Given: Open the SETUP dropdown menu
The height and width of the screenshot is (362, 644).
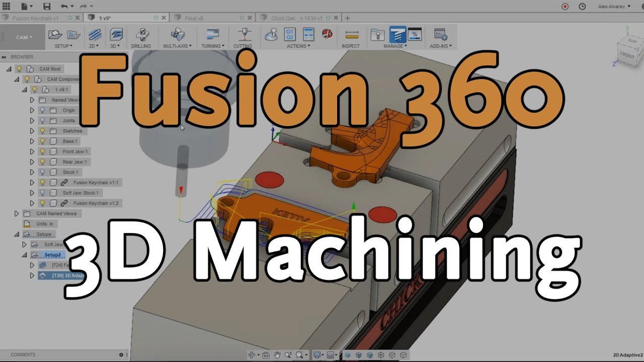Looking at the screenshot, I should click(63, 46).
